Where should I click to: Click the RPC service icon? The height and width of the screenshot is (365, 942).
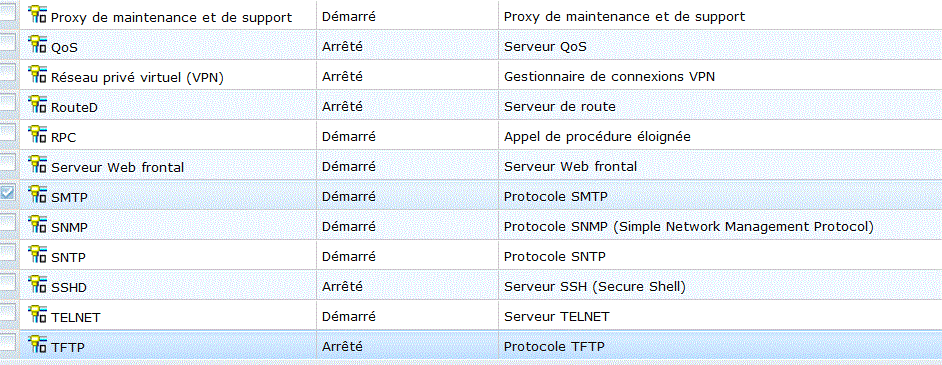38,133
